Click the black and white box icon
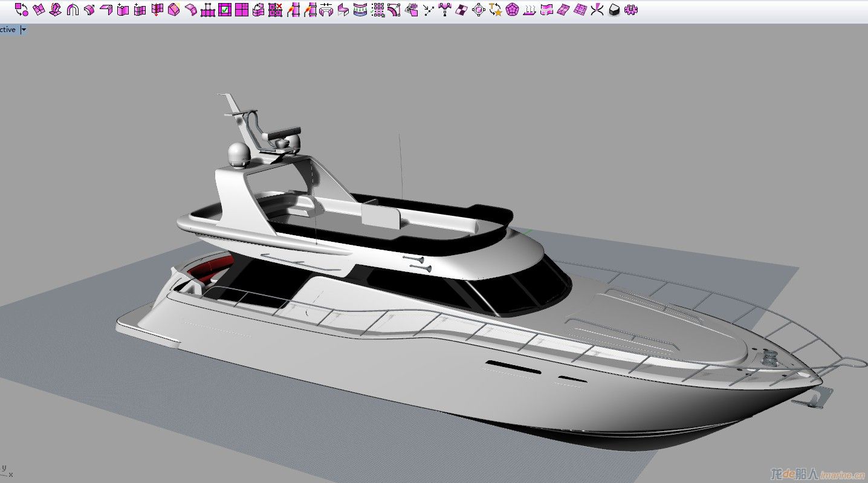 pos(614,10)
